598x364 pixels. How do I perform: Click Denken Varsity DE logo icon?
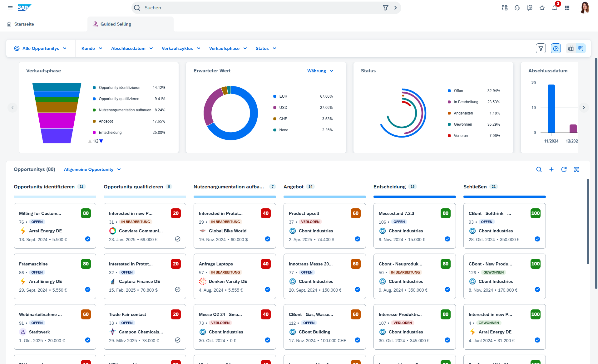pyautogui.click(x=203, y=281)
